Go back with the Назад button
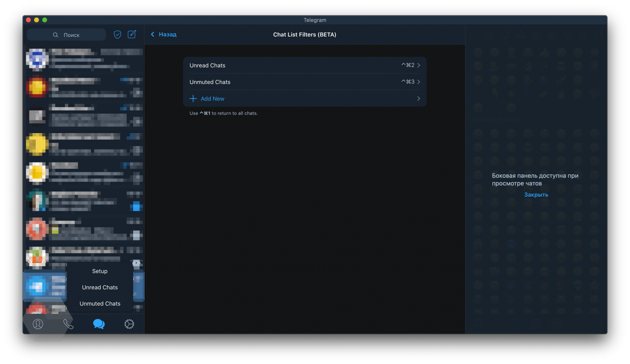Viewport: 630px width, 364px height. pyautogui.click(x=164, y=34)
